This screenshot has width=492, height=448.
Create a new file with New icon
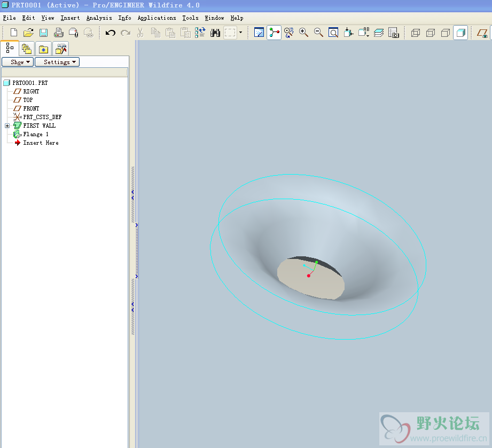click(14, 33)
